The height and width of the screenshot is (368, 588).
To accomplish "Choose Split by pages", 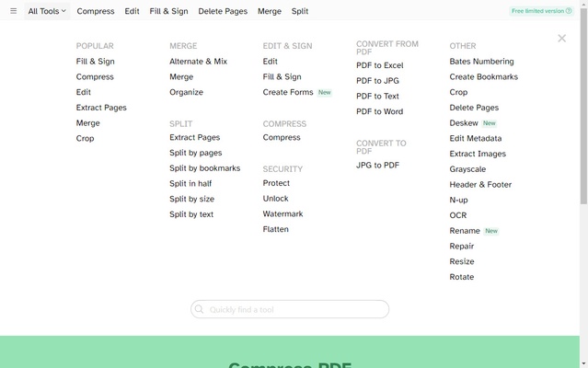I will pos(195,153).
